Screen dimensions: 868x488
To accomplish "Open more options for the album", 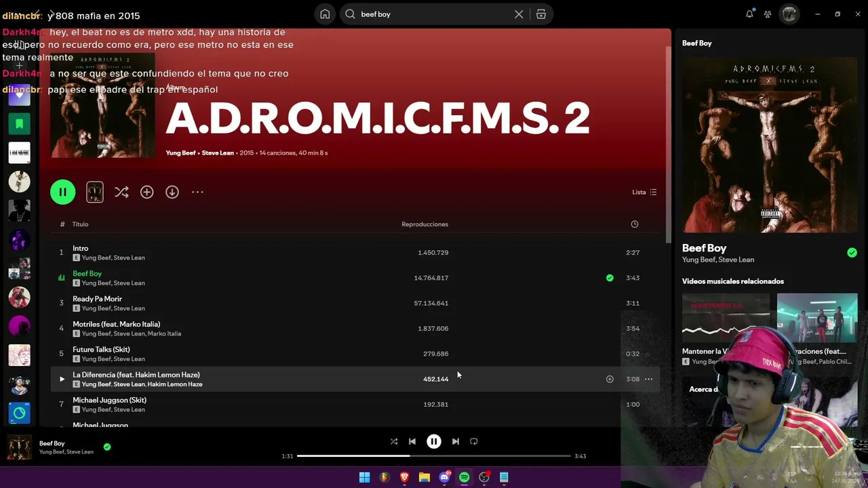I will pos(197,192).
